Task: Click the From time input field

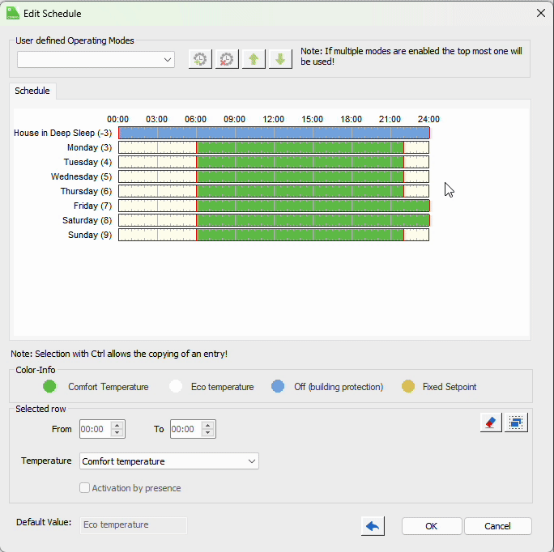Action: pos(95,429)
